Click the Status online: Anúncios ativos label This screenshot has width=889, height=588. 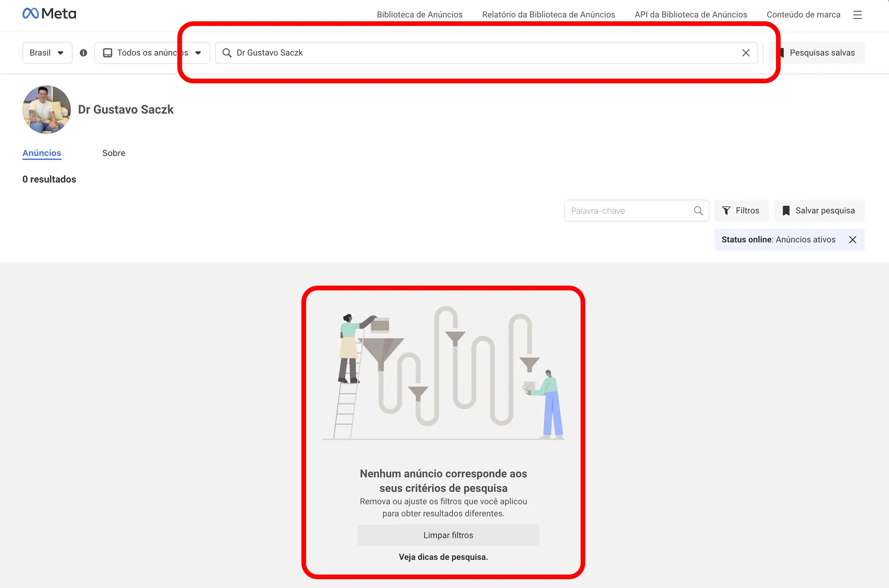778,240
